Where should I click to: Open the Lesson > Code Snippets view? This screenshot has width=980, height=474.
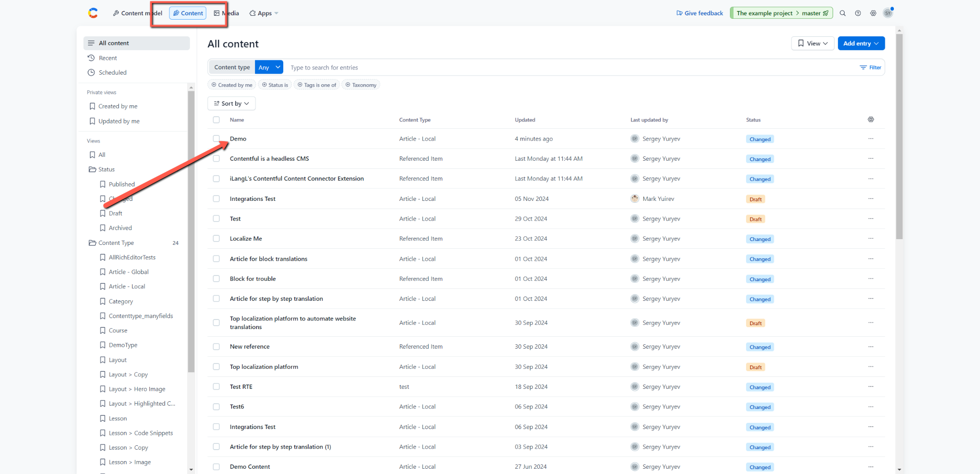click(x=141, y=433)
